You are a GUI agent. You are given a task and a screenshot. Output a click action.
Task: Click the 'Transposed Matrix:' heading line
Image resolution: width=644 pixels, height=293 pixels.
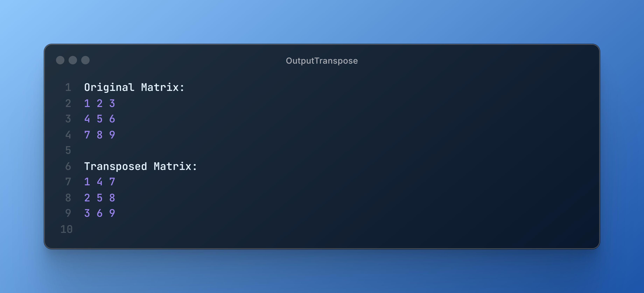click(x=141, y=166)
